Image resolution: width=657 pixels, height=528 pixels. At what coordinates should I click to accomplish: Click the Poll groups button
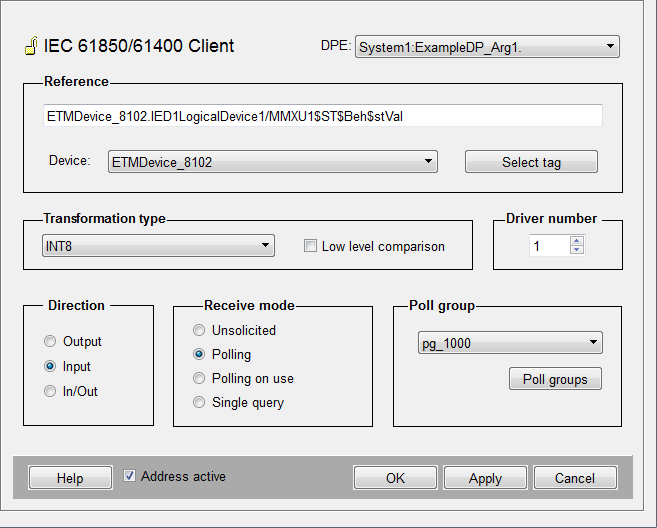(x=555, y=380)
